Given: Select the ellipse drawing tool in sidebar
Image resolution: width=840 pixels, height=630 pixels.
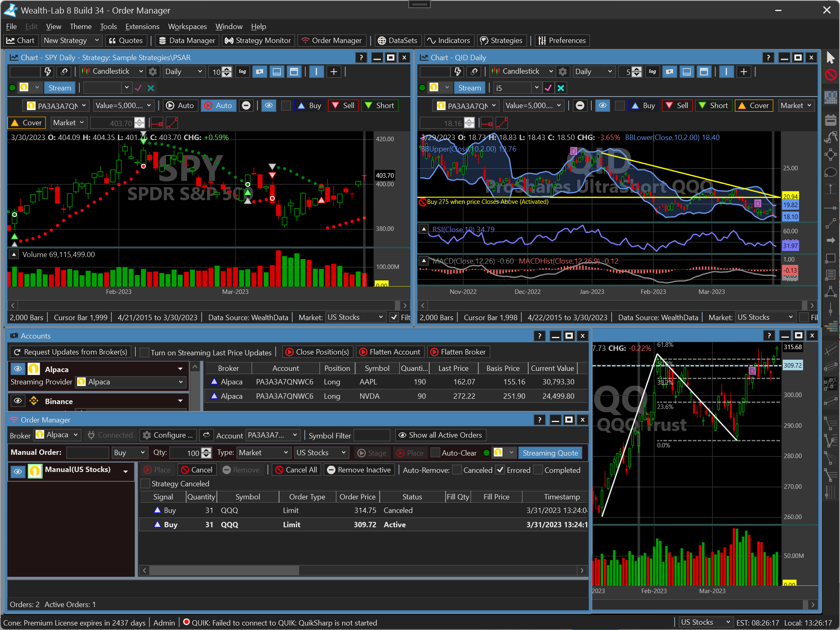Looking at the screenshot, I should (x=830, y=172).
